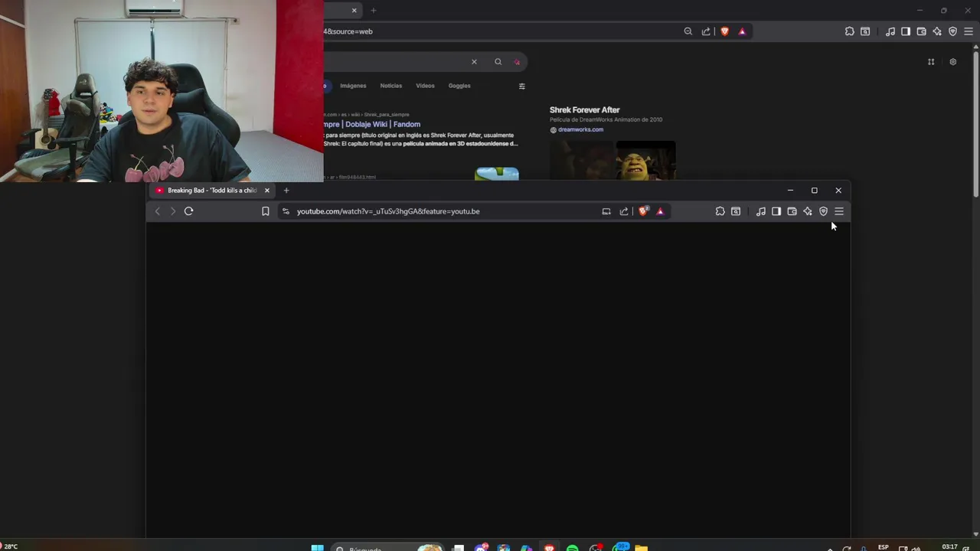This screenshot has height=551, width=980.
Task: Click the taskbar clock showing 03:17
Action: pyautogui.click(x=949, y=547)
